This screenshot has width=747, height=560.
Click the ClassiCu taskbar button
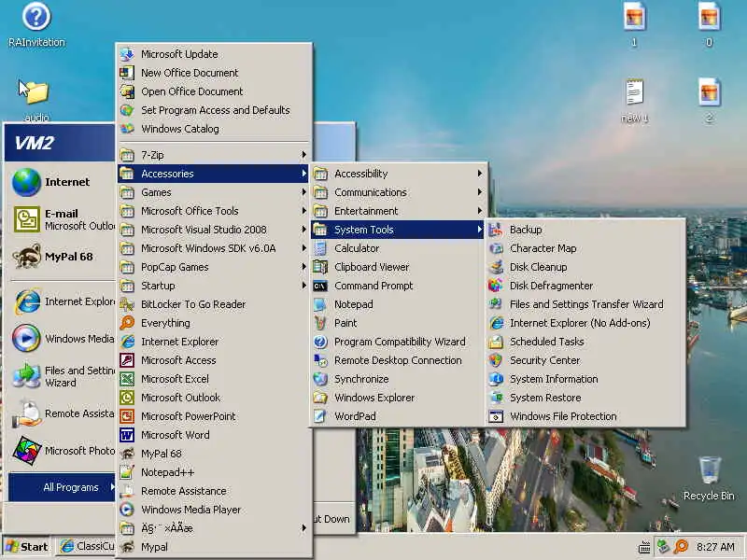coord(86,547)
